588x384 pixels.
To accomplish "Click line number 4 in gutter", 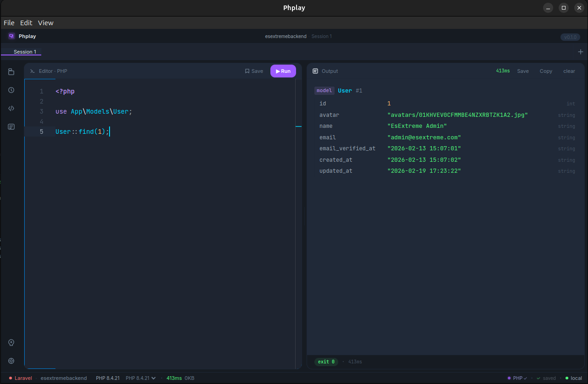I will pyautogui.click(x=42, y=121).
